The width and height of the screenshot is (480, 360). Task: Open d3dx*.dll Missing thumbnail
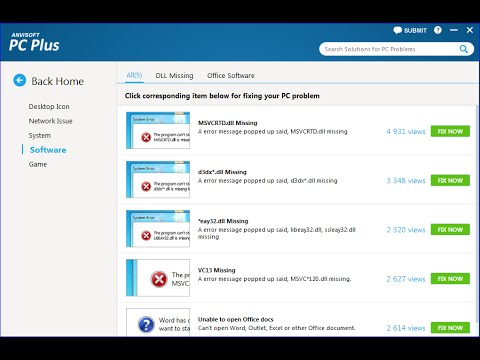(158, 179)
